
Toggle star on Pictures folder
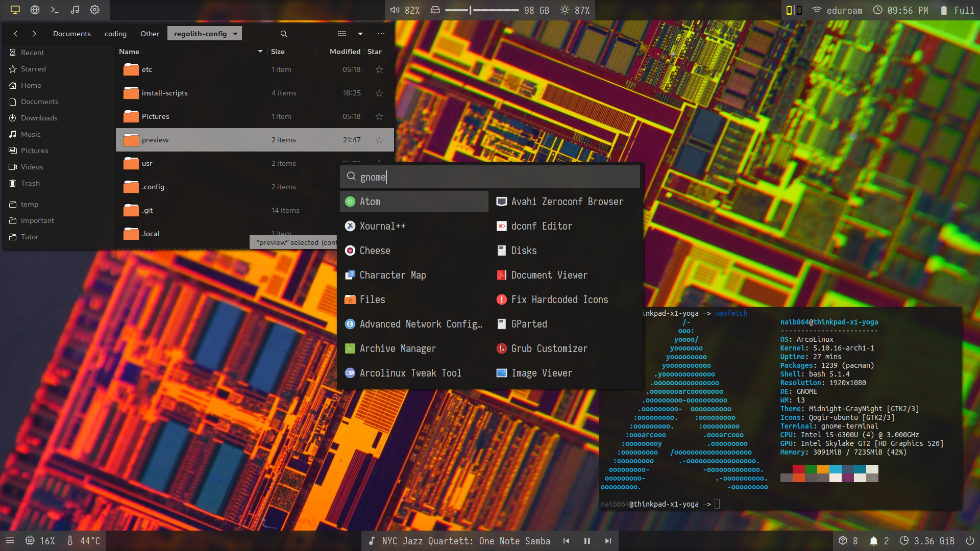[x=379, y=116]
